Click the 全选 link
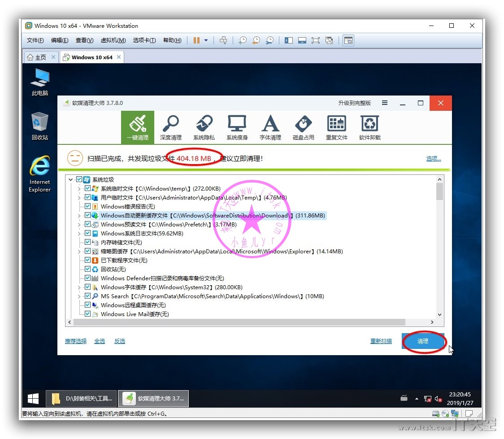Screen dimensions: 504x439 pos(100,341)
